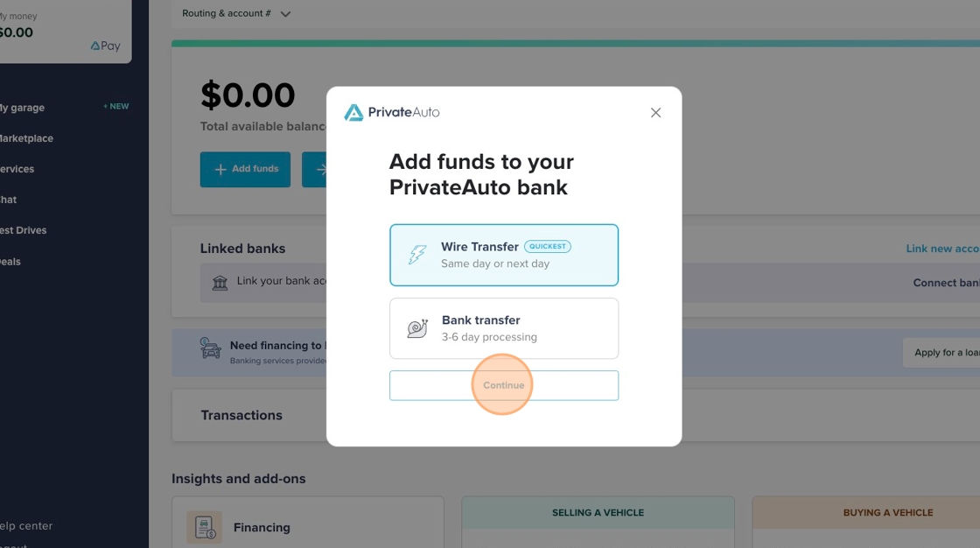The width and height of the screenshot is (980, 548).
Task: Click the bank building icon in Linked banks
Action: click(x=220, y=283)
